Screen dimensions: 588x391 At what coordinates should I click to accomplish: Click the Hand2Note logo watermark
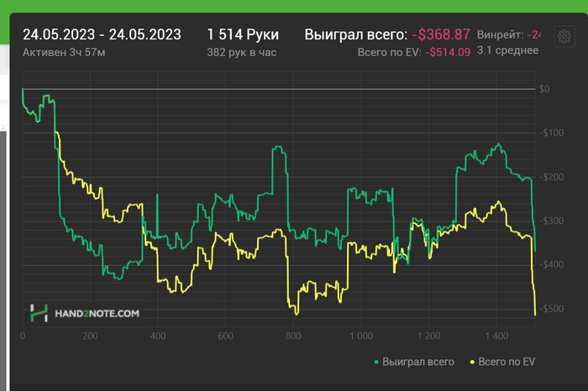click(x=85, y=313)
